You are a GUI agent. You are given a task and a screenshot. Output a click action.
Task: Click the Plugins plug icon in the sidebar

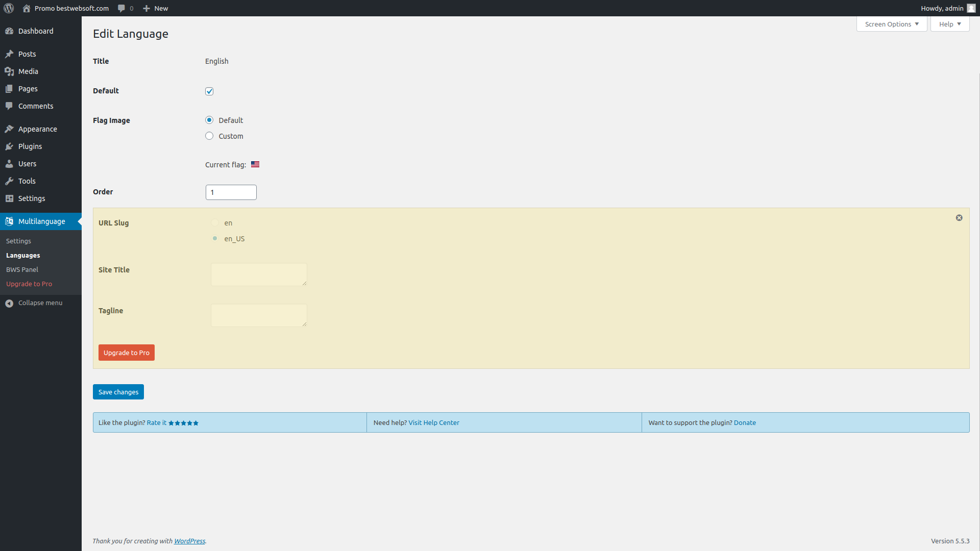click(x=9, y=146)
